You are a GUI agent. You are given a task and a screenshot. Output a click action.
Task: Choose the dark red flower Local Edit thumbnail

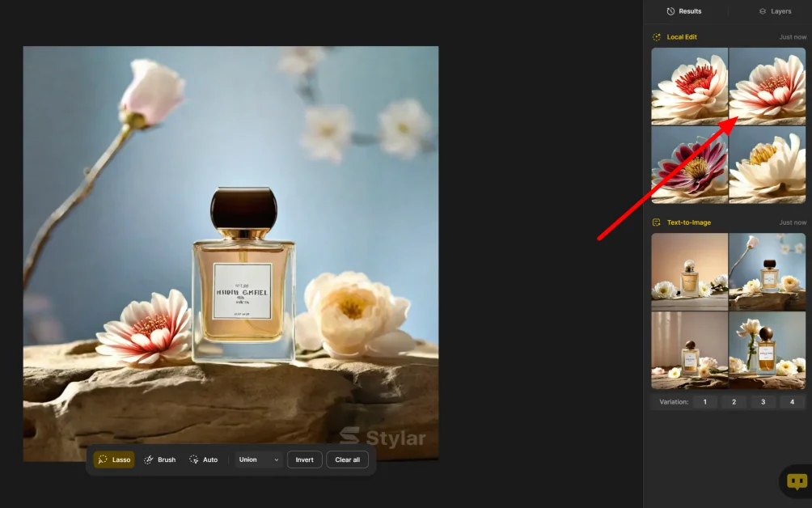coord(689,164)
